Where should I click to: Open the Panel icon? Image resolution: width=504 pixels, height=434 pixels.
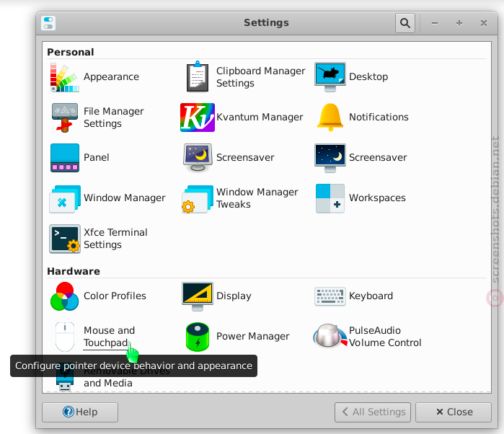coord(65,158)
